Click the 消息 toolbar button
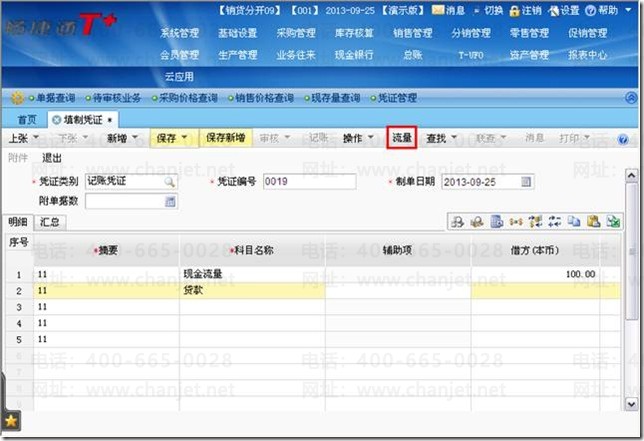 pos(534,138)
